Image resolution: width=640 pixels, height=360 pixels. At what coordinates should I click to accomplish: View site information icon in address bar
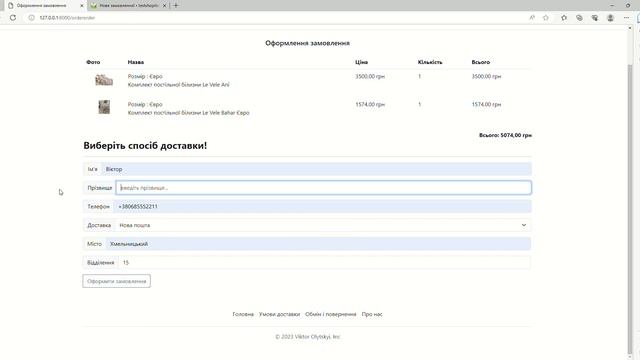pyautogui.click(x=31, y=18)
